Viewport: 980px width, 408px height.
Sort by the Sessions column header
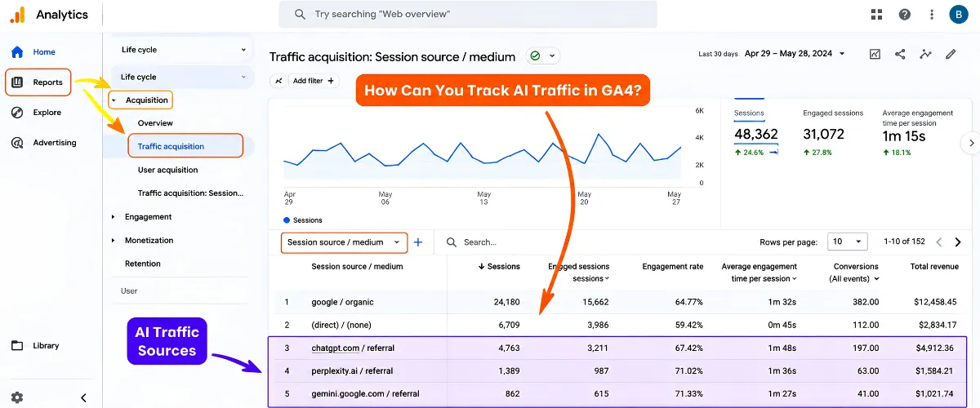pyautogui.click(x=499, y=266)
